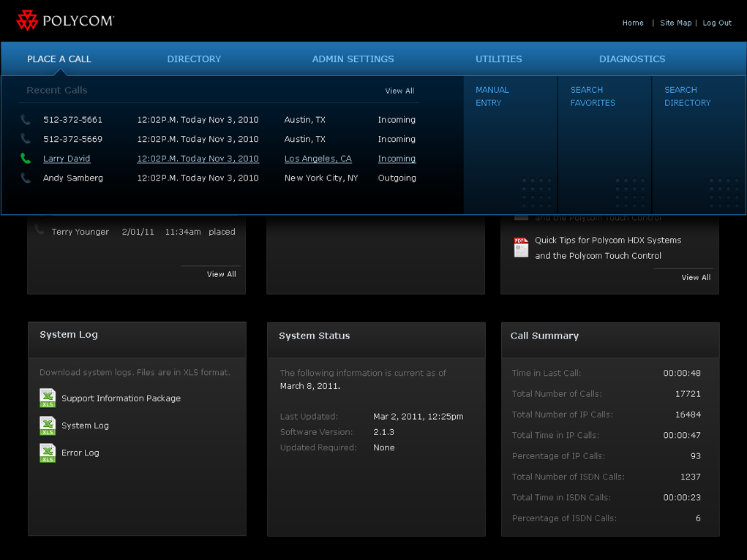Click View All below Terry Younger

point(222,274)
